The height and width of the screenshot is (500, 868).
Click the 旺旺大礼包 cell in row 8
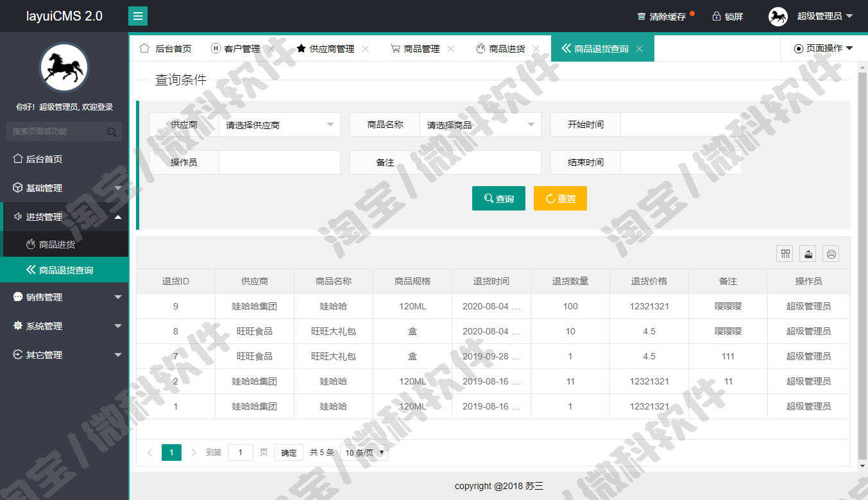pos(334,331)
